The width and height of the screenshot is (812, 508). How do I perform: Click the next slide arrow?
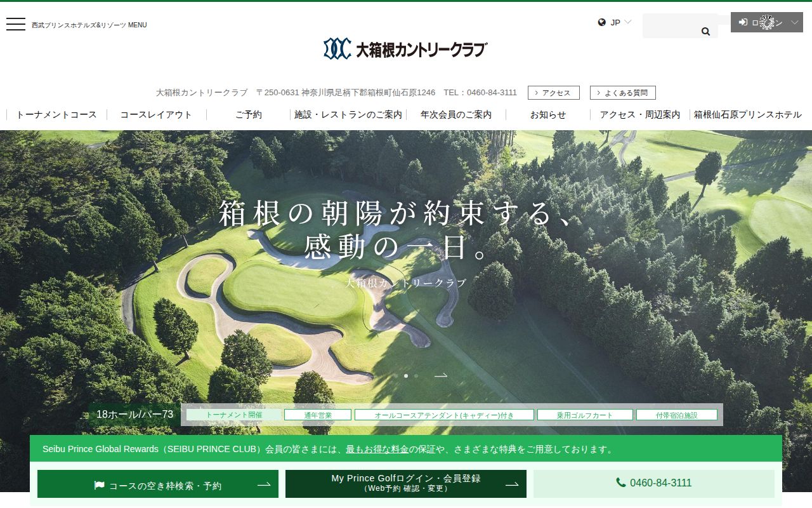[x=441, y=375]
